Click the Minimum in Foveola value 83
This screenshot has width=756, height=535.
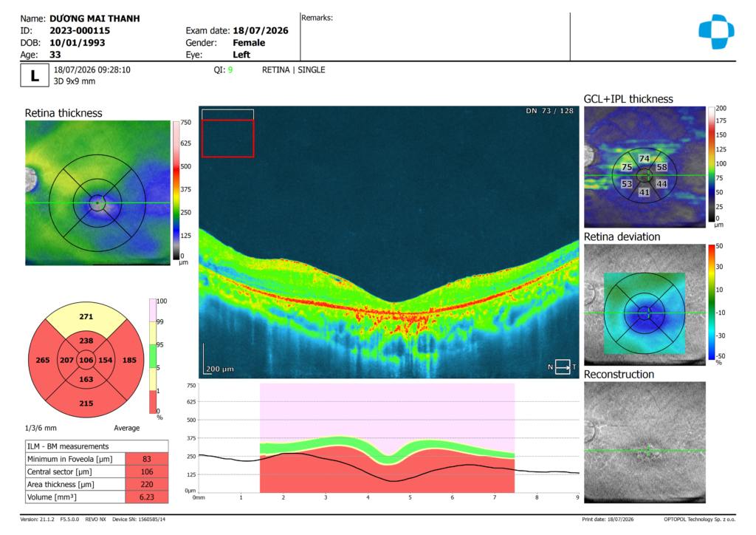pos(147,459)
